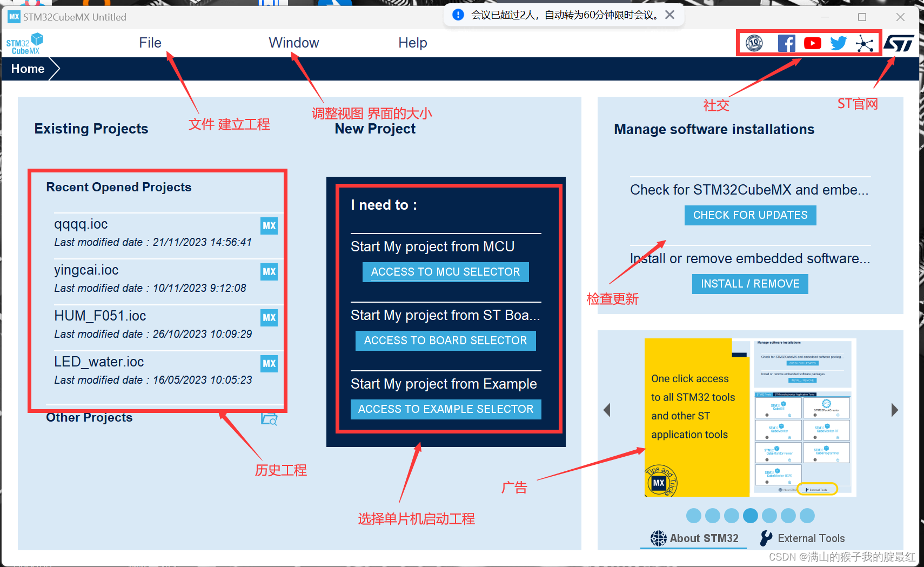Screen dimensions: 924x567
Task: Select the second carousel dot
Action: pos(713,516)
